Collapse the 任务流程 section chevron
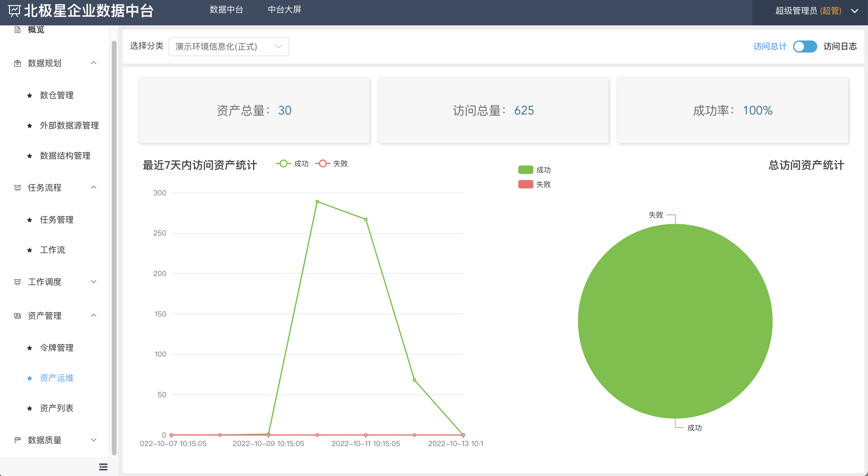This screenshot has width=868, height=476. pyautogui.click(x=94, y=187)
